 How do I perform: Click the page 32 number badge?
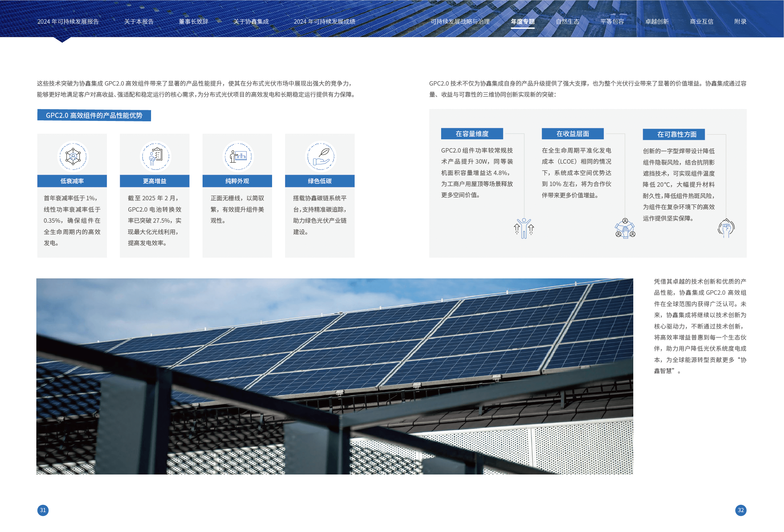coord(740,510)
